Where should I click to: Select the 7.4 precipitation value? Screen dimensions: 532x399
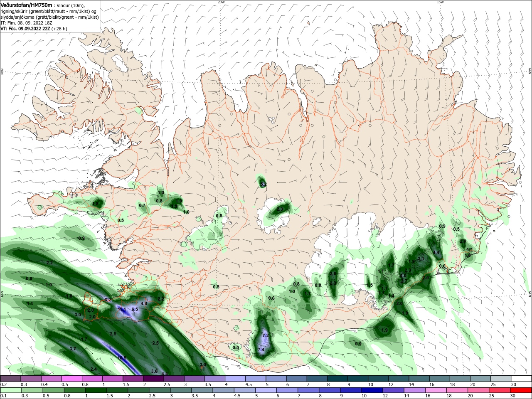click(261, 350)
